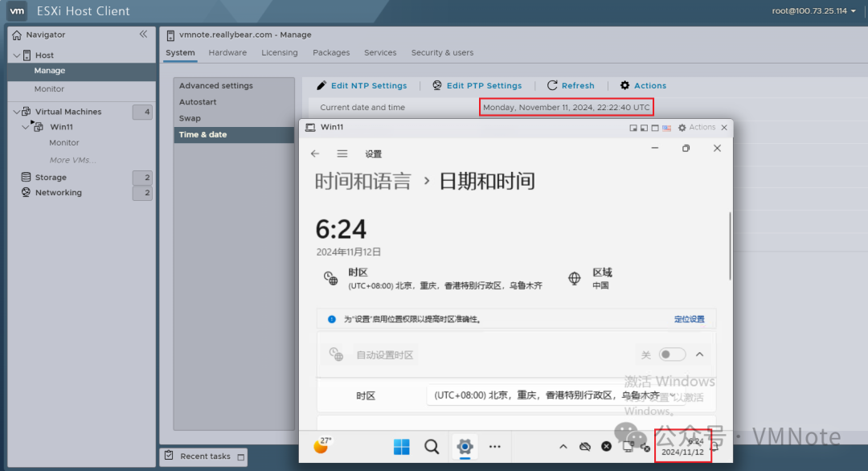Screen dimensions: 868x471
Task: Click the taskbar three-dots overflow icon
Action: coord(495,447)
